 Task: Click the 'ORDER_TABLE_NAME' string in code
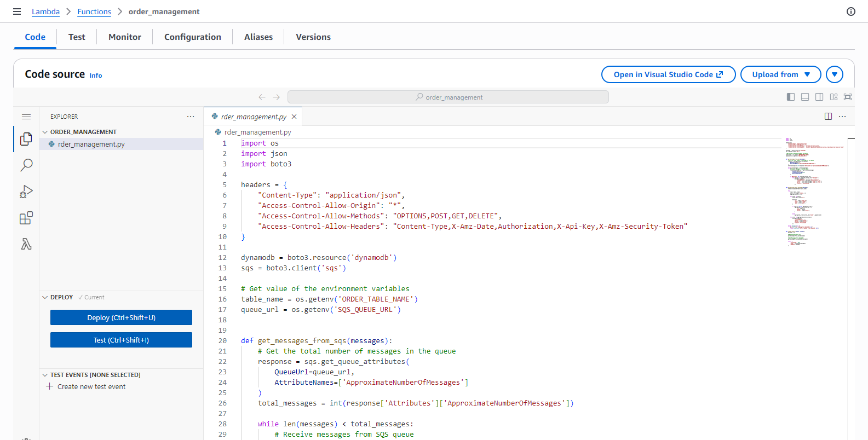(x=377, y=299)
